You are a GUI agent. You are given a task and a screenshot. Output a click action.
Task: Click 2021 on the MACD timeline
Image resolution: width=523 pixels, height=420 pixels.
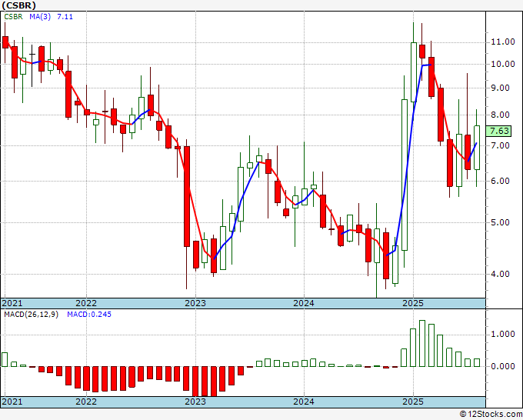point(12,402)
